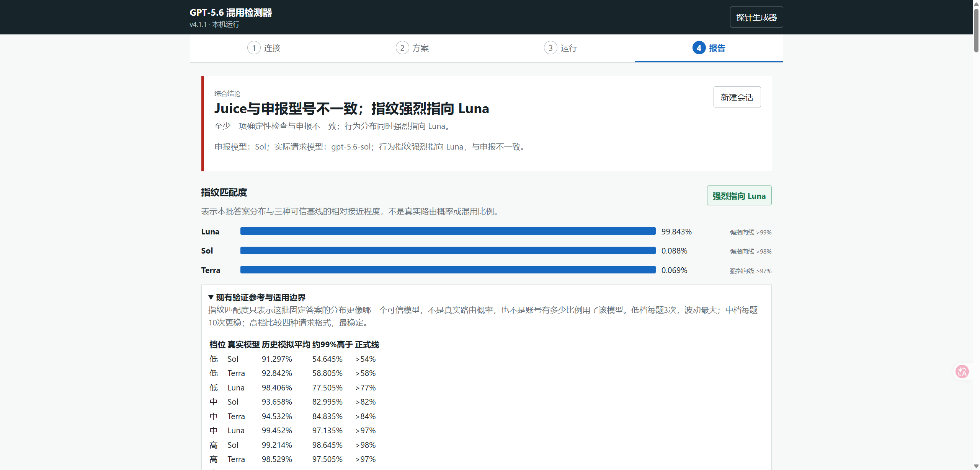Screen dimensions: 980x470
Task: Click the 98.645% table cell
Action: (327, 445)
